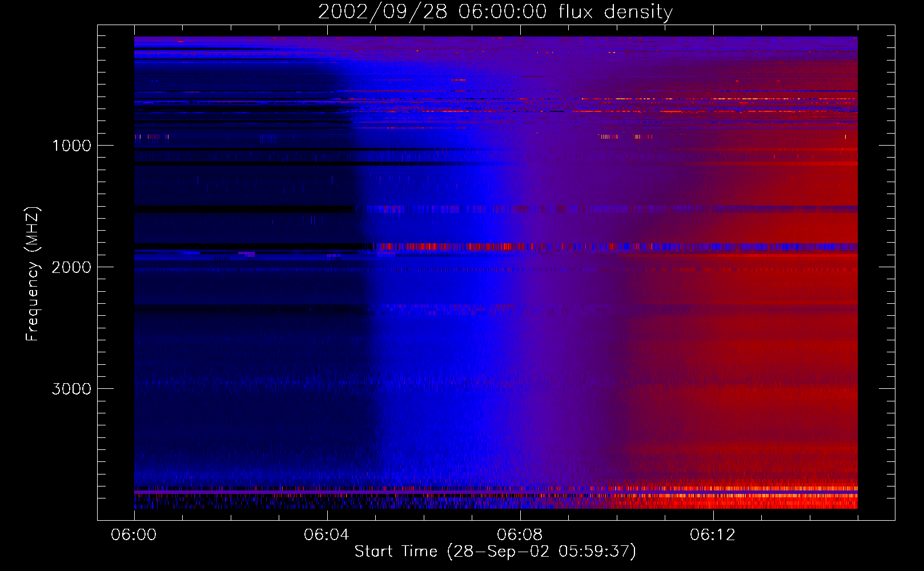
Task: Select the 06:04 time tick label
Action: [327, 535]
